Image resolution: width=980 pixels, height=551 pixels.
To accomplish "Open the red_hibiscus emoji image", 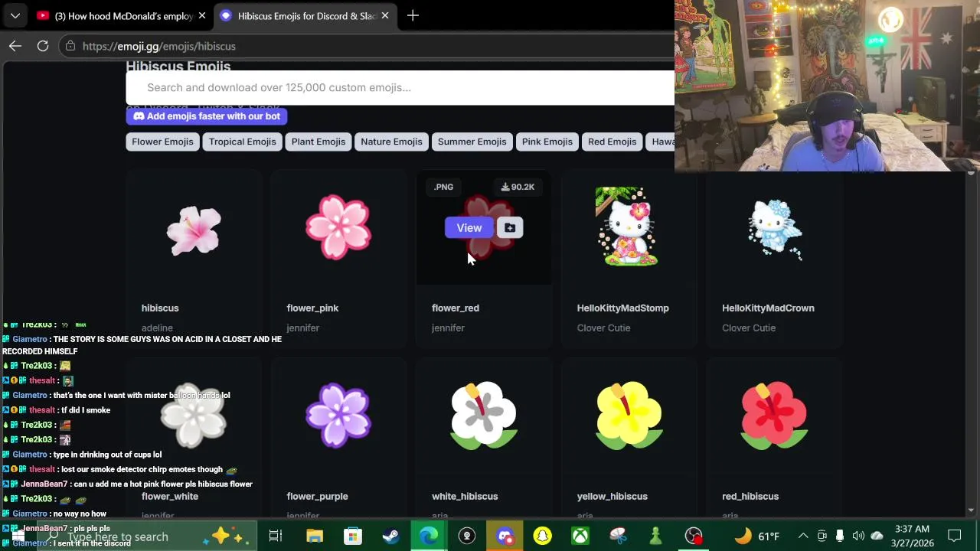I will [x=774, y=416].
